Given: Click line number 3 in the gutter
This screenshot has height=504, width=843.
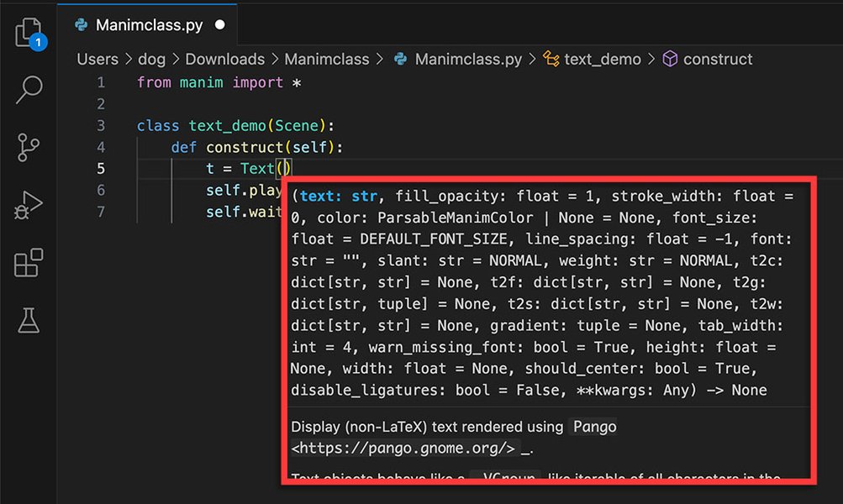Looking at the screenshot, I should (x=101, y=126).
